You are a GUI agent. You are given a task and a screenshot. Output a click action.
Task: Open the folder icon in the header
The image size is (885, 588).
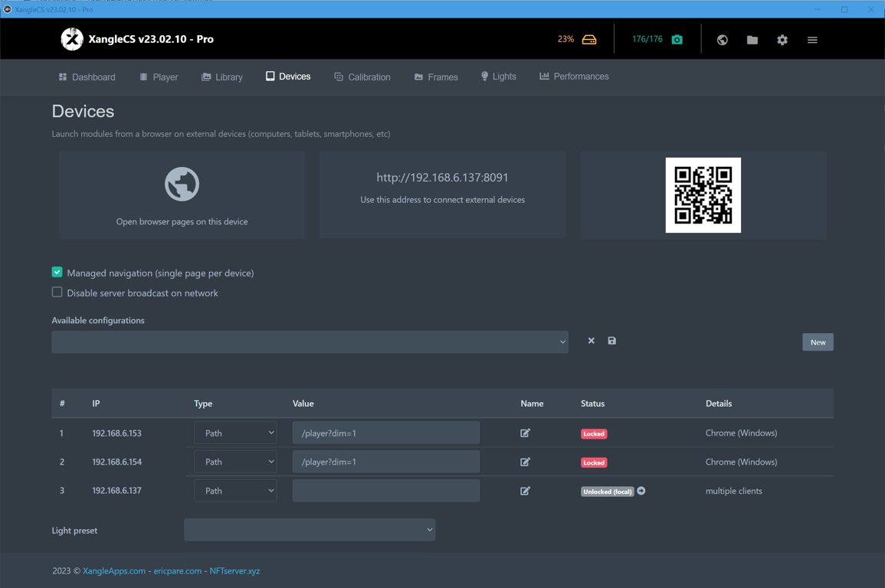tap(752, 40)
